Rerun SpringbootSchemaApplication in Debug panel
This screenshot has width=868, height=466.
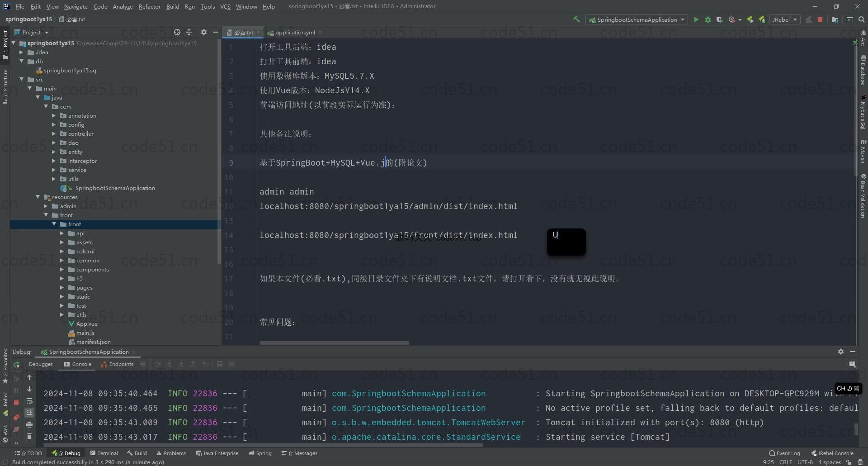click(17, 364)
